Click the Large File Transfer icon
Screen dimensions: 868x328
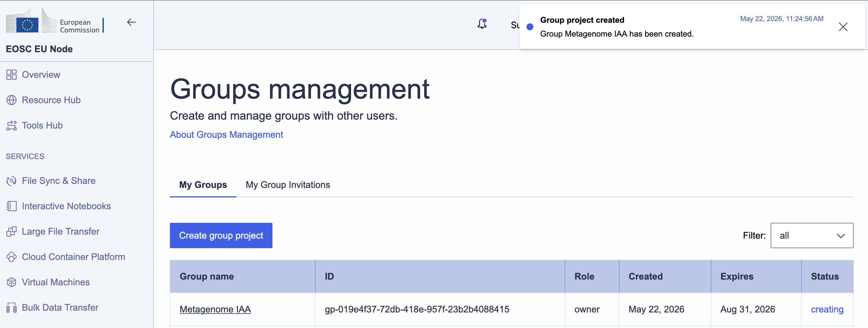(12, 231)
